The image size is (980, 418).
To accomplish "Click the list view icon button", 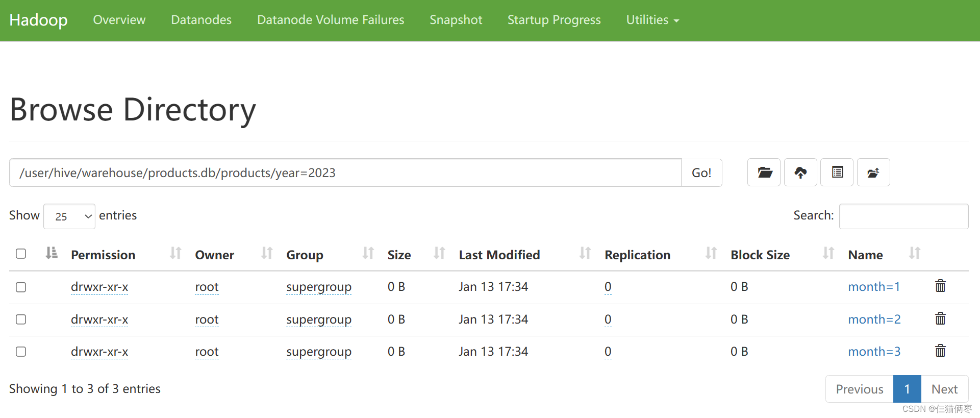I will 837,173.
